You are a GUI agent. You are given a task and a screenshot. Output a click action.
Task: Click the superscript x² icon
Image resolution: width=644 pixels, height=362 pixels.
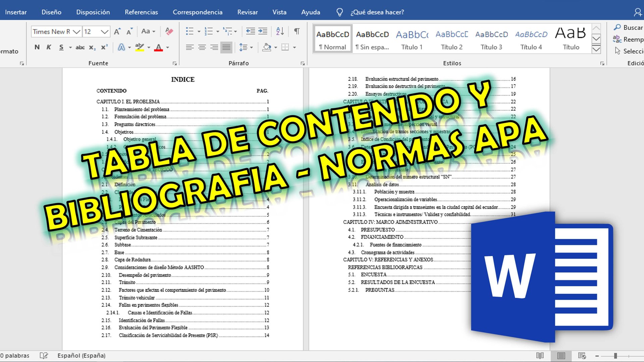point(104,47)
